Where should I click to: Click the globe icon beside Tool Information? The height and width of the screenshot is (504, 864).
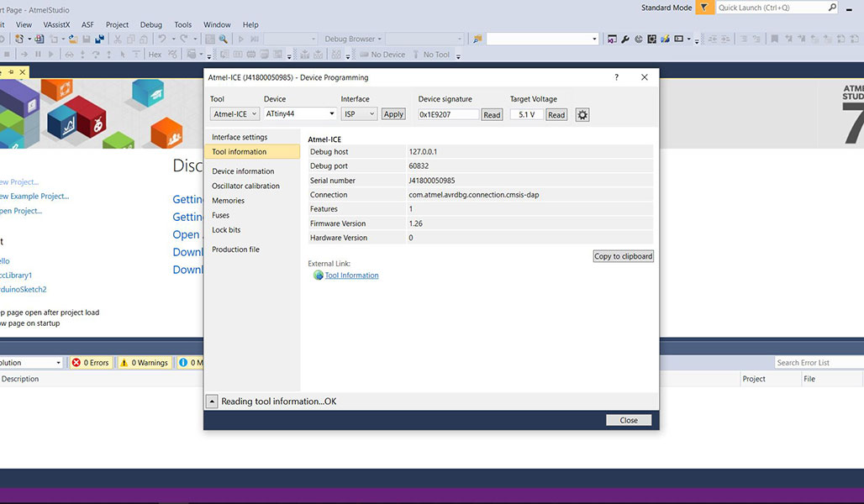click(318, 275)
